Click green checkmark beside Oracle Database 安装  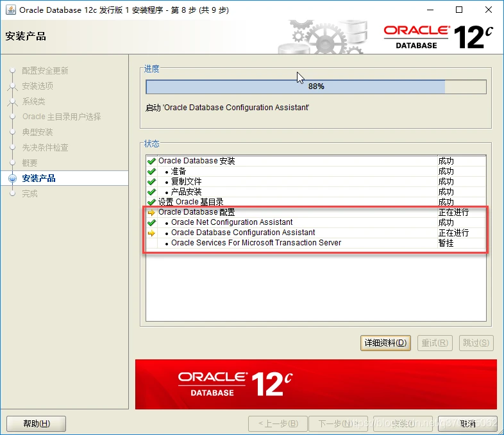click(x=151, y=161)
